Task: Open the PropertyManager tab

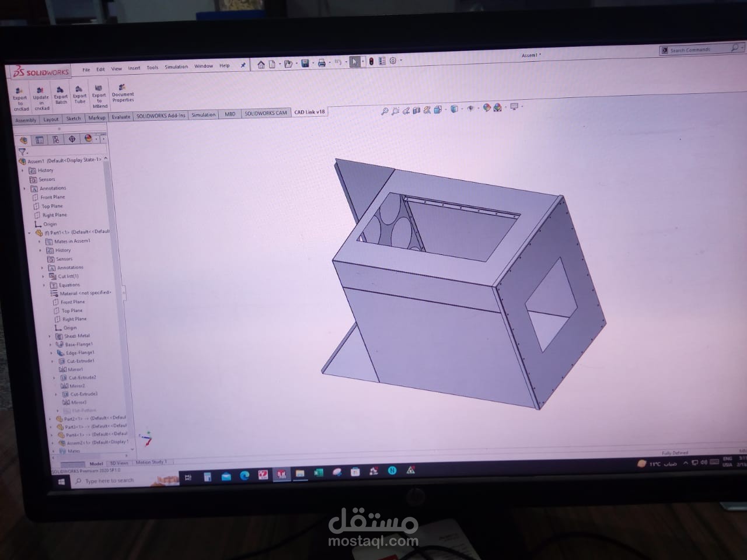Action: click(x=39, y=140)
